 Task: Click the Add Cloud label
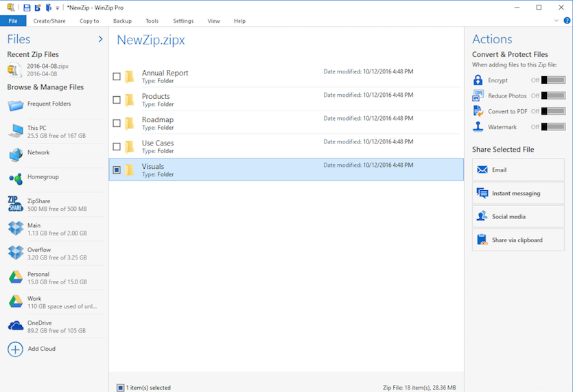tap(42, 349)
